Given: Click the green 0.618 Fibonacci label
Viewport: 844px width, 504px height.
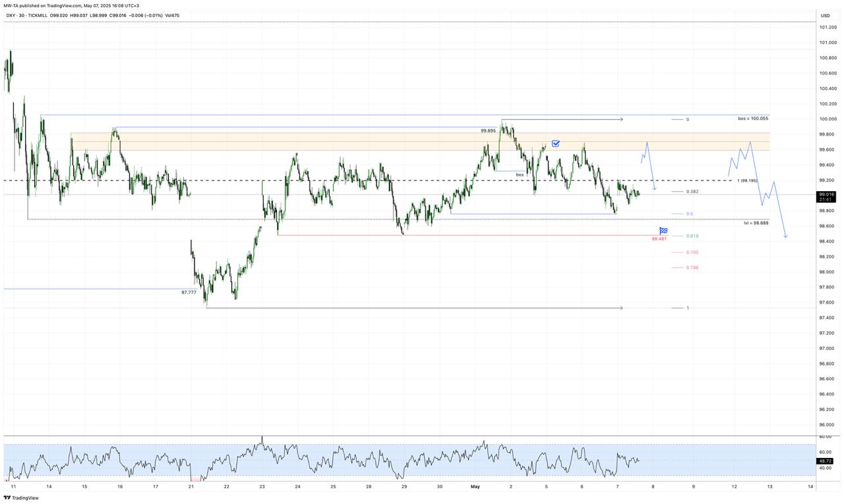Looking at the screenshot, I should (x=692, y=236).
